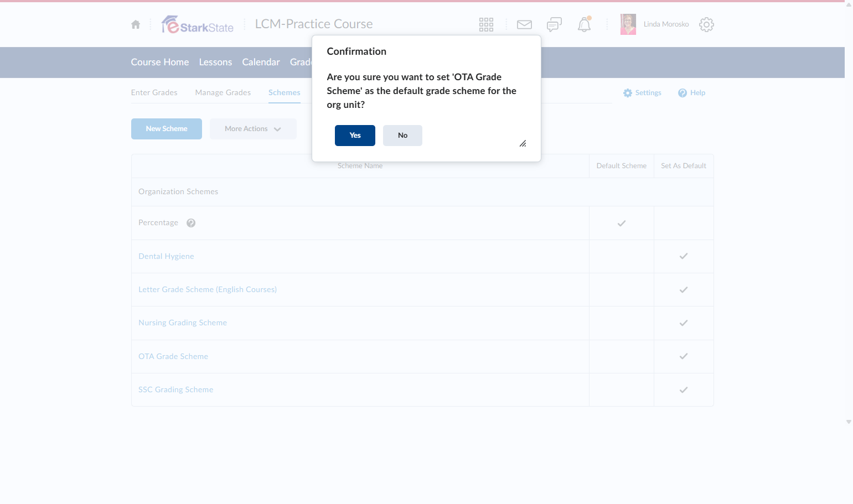The image size is (853, 504).
Task: Set Dental Hygiene as default checkmark
Action: click(x=684, y=256)
